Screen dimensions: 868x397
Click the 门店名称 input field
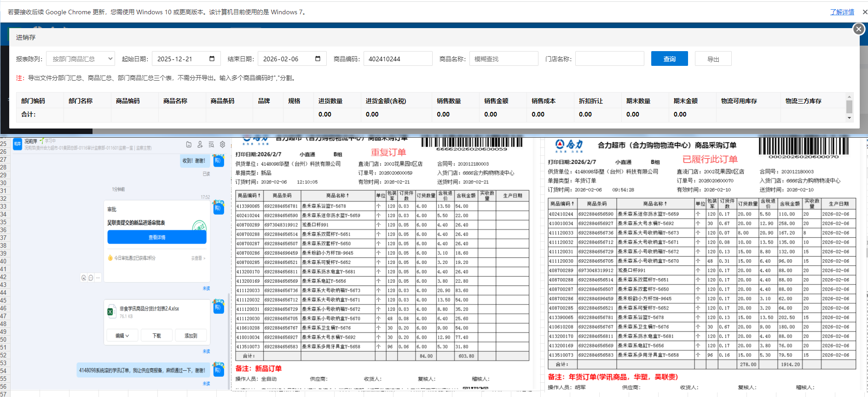click(x=609, y=59)
